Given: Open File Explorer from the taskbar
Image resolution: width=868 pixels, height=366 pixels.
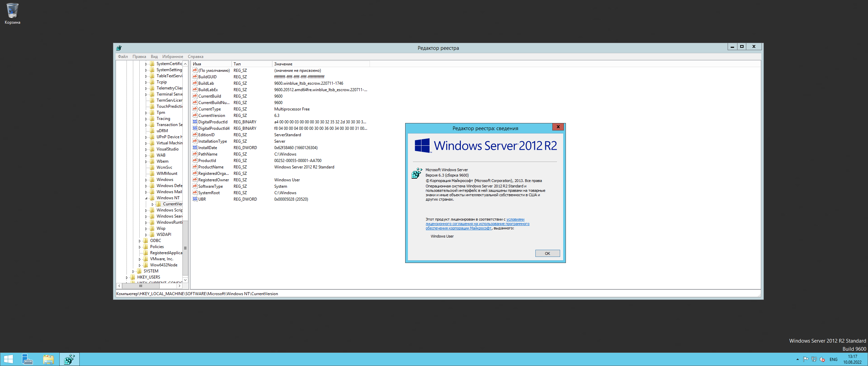Looking at the screenshot, I should pos(48,359).
